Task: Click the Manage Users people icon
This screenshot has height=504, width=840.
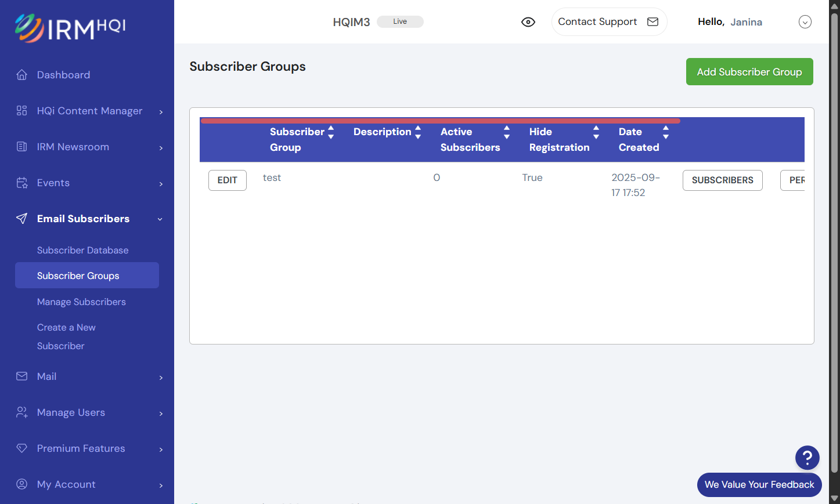Action: [22, 412]
